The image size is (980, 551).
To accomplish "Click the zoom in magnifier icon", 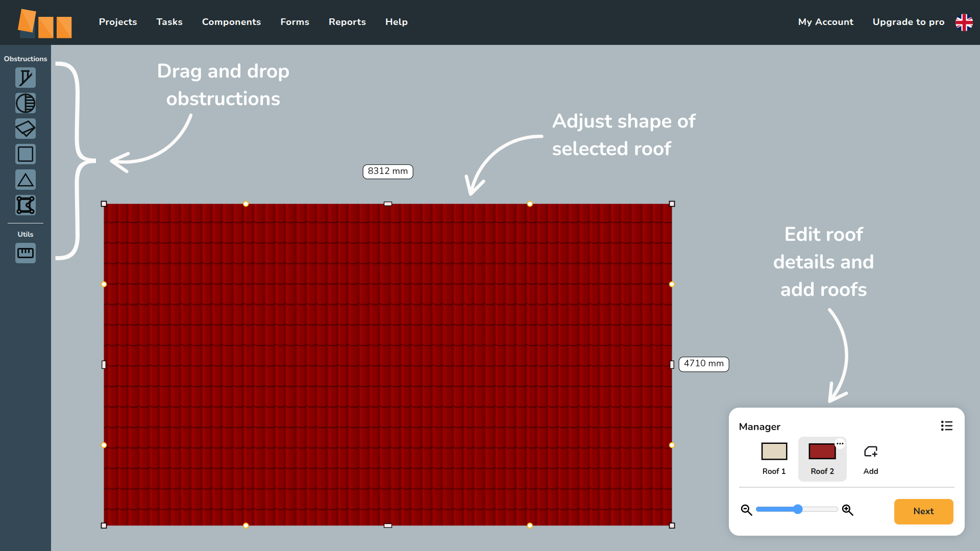I will tap(847, 510).
